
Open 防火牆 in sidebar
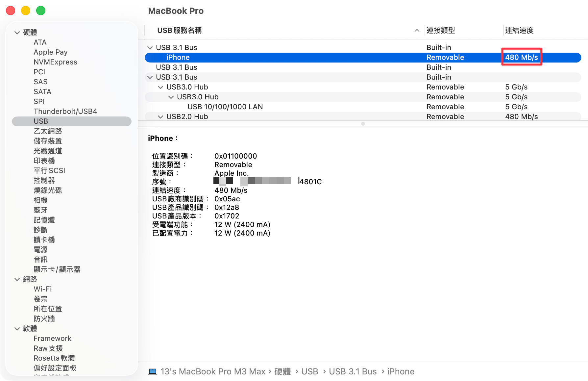click(44, 319)
